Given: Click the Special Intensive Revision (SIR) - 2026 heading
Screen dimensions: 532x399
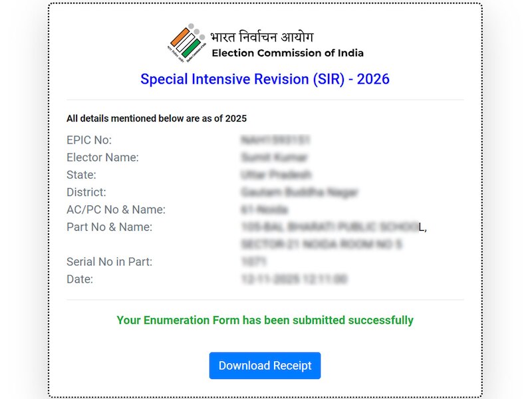Looking at the screenshot, I should tap(265, 79).
